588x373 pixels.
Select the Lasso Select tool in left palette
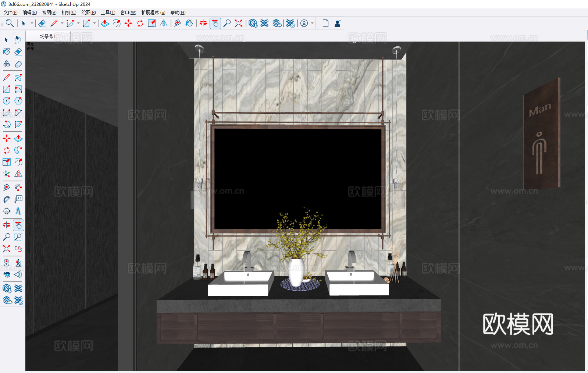click(x=18, y=40)
